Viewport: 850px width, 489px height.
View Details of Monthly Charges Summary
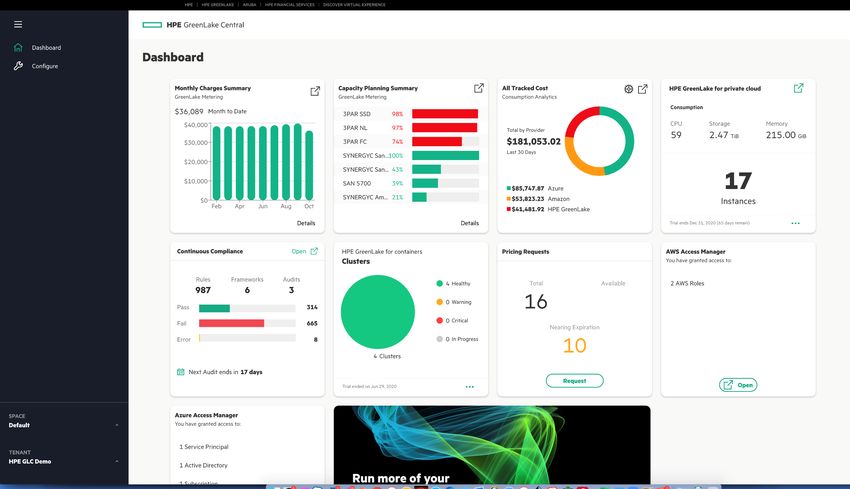[x=306, y=223]
